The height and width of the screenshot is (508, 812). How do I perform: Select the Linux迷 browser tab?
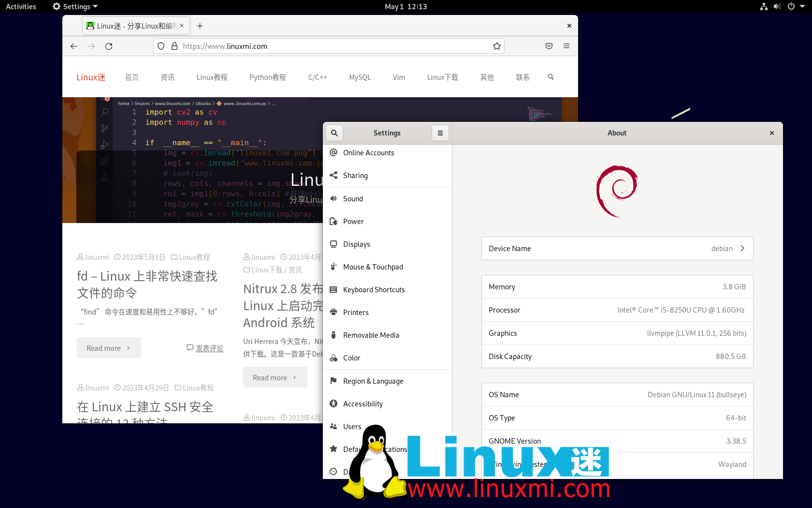tap(135, 26)
